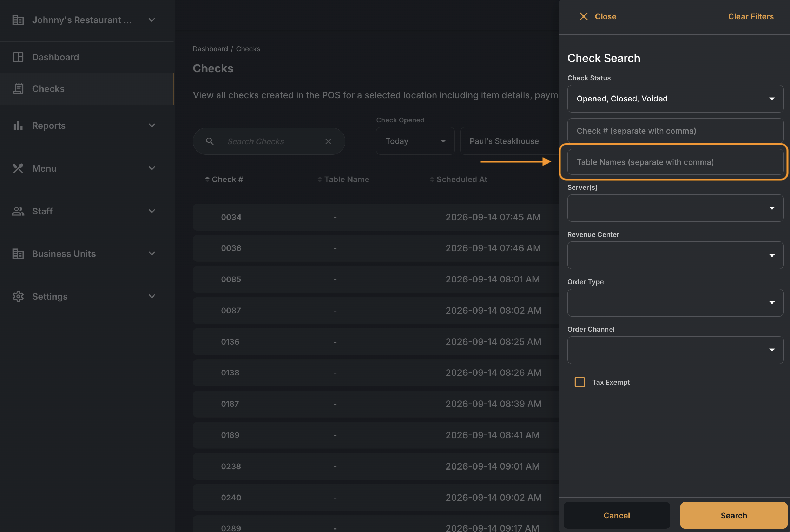Click the magnifier icon in Search Checks
The image size is (790, 532).
210,141
